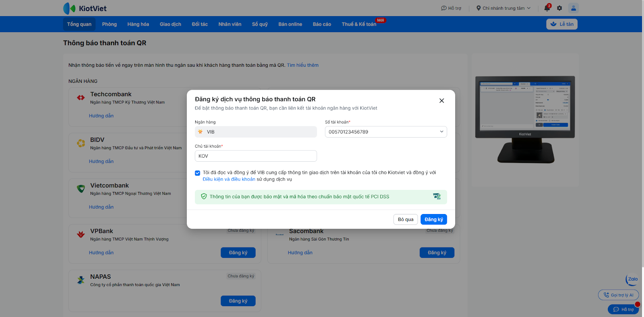
Task: Untick the VIB terms agreement checkbox
Action: 197,173
